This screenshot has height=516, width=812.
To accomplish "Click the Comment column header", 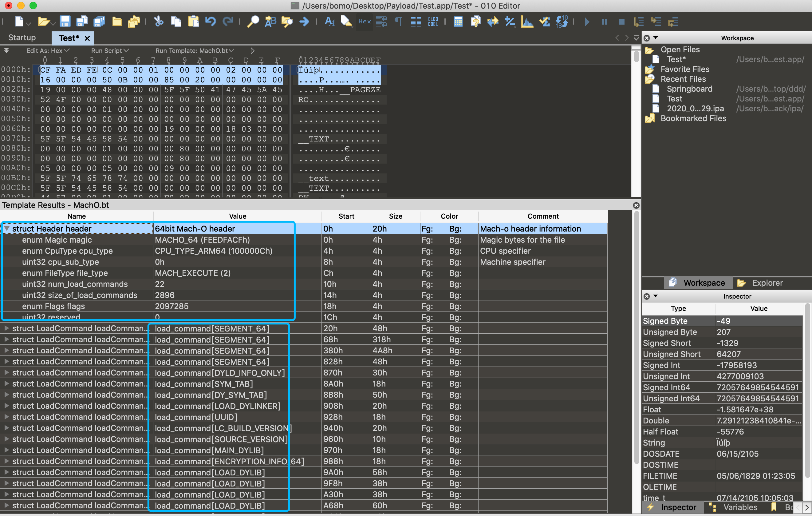I will tap(543, 216).
